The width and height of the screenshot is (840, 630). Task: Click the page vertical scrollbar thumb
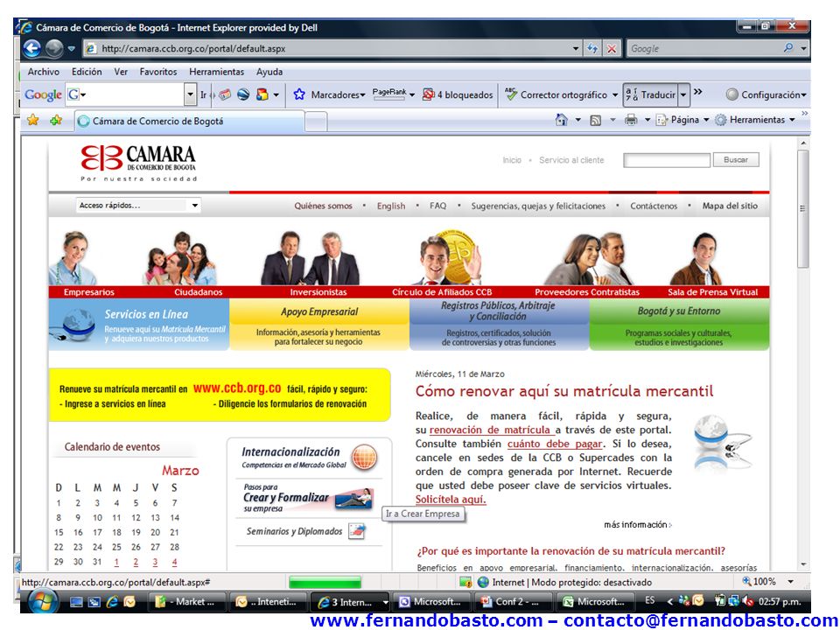pyautogui.click(x=802, y=208)
